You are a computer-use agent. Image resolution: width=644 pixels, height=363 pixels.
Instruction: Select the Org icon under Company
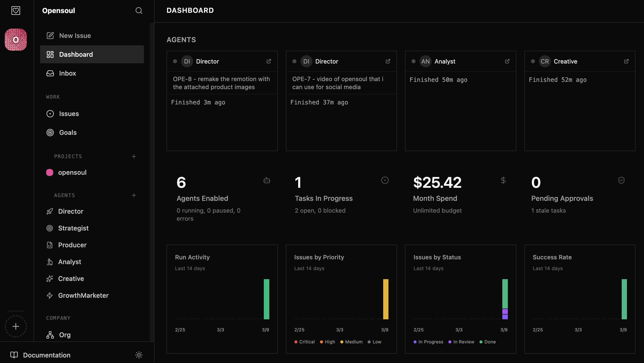pos(50,335)
